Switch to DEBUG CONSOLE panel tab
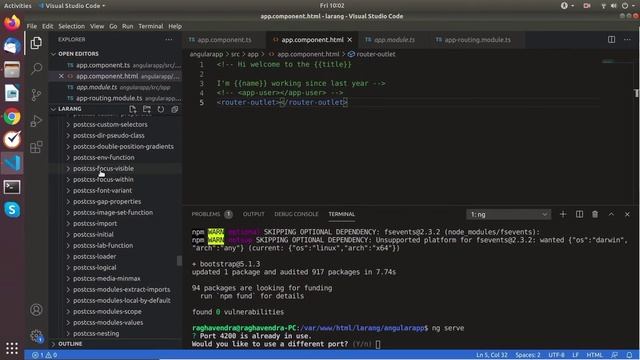Image resolution: width=640 pixels, height=360 pixels. [296, 214]
